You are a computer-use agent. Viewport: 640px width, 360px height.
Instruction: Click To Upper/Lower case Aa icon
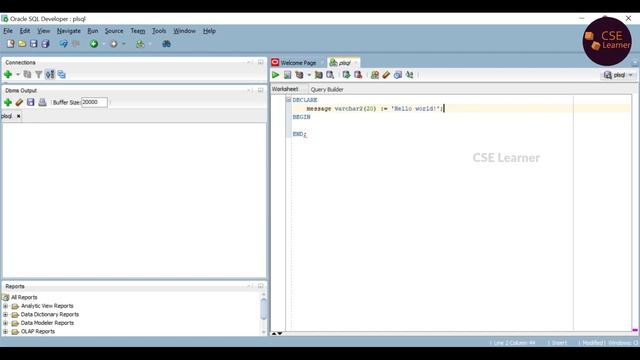pyautogui.click(x=409, y=75)
